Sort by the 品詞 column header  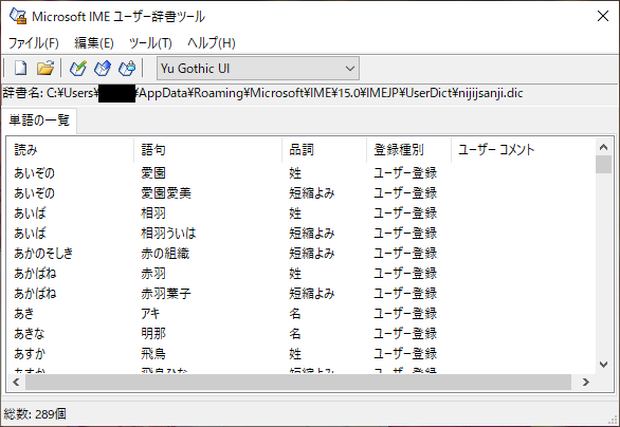(324, 150)
